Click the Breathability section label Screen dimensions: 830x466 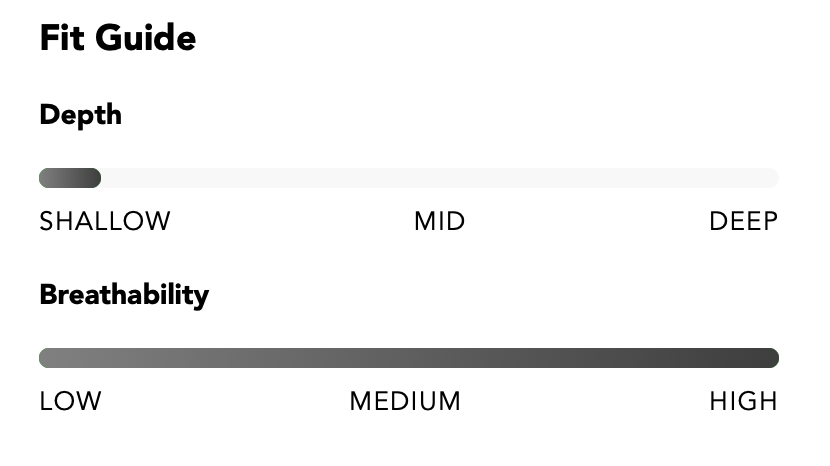point(124,295)
